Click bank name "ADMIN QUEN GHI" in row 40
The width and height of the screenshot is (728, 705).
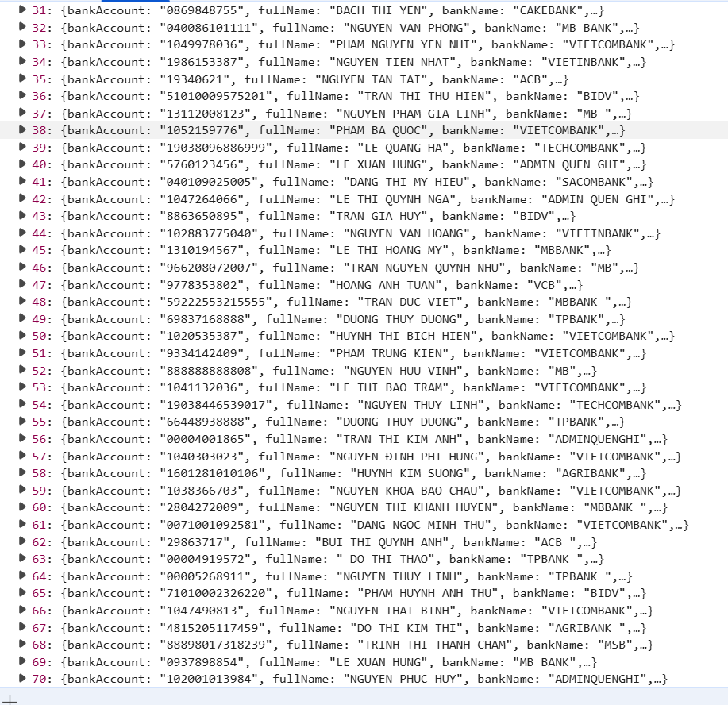click(x=568, y=165)
